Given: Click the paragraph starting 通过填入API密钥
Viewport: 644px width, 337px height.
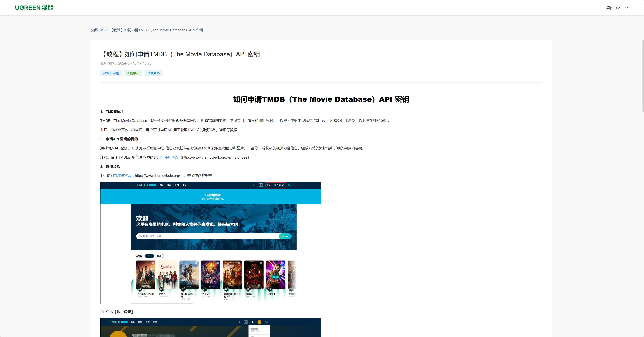Looking at the screenshot, I should pos(233,148).
